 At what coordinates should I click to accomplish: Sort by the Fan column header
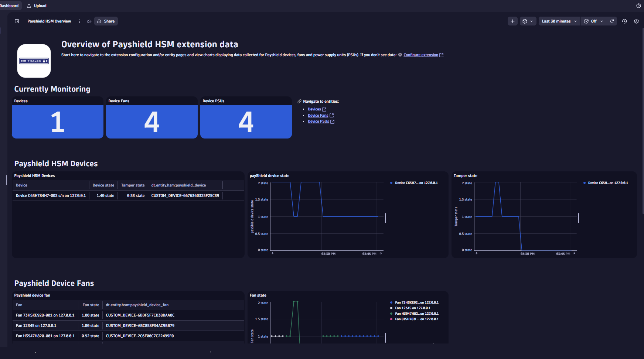(x=45, y=305)
